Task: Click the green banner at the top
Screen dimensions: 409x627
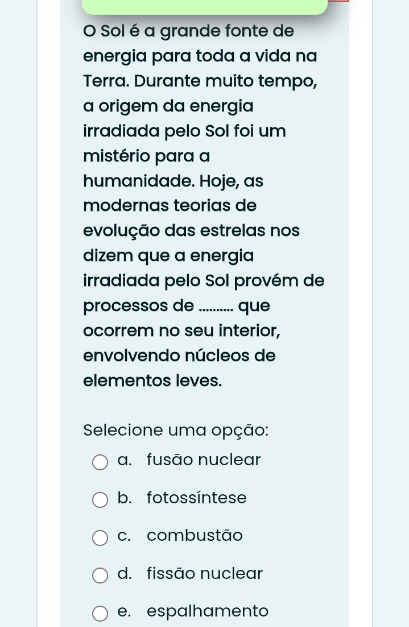Action: pos(205,7)
